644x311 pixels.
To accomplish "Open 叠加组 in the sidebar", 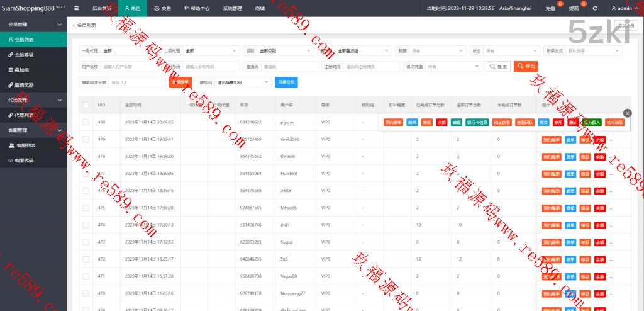I will click(21, 70).
